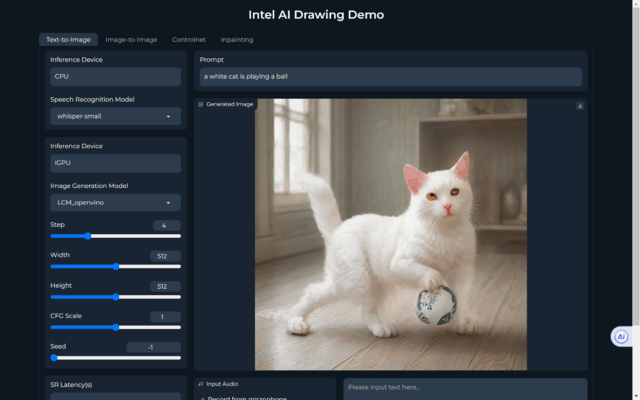Click the Width value box showing 512

coord(165,256)
